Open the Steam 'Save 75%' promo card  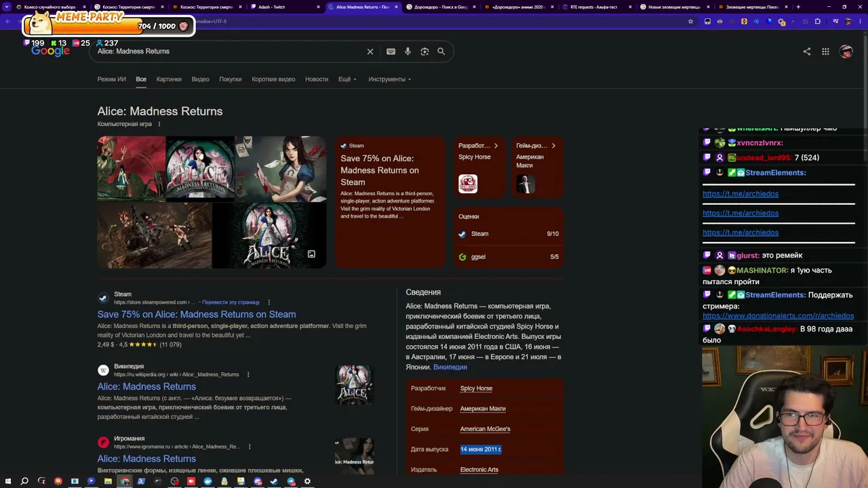click(x=389, y=202)
